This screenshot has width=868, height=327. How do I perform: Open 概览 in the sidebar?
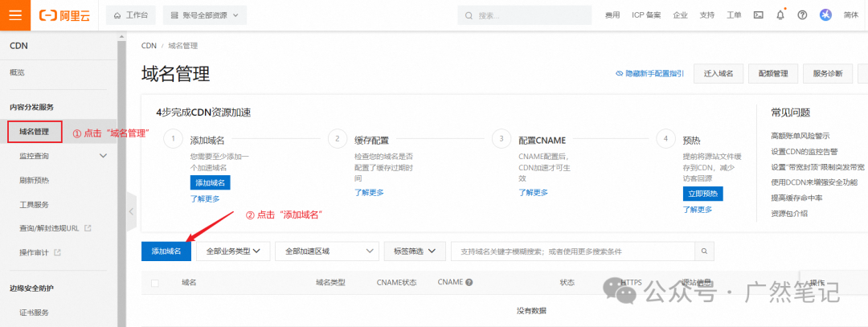(x=17, y=72)
